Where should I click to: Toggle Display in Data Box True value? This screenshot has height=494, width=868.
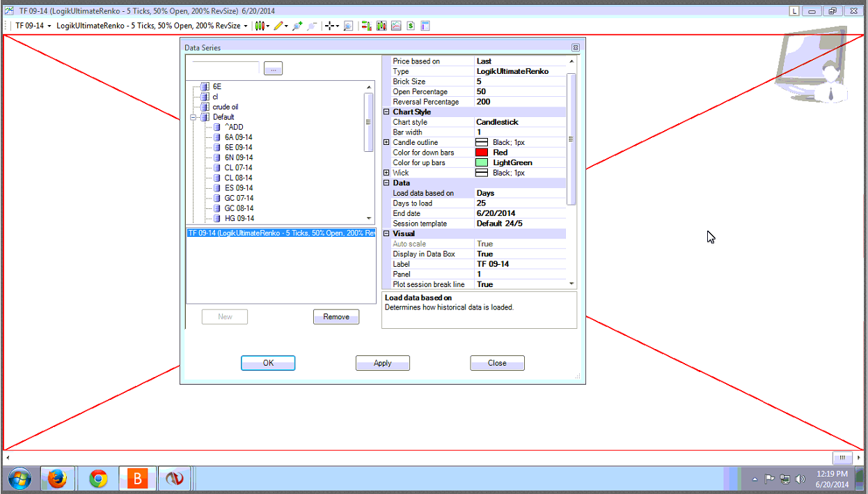[x=520, y=254]
